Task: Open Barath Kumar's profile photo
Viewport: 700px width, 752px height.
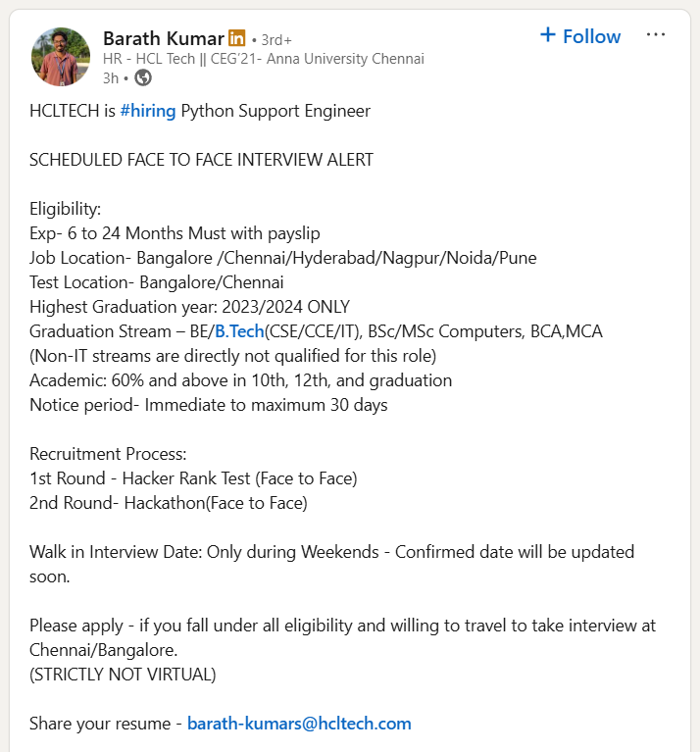Action: 61,57
